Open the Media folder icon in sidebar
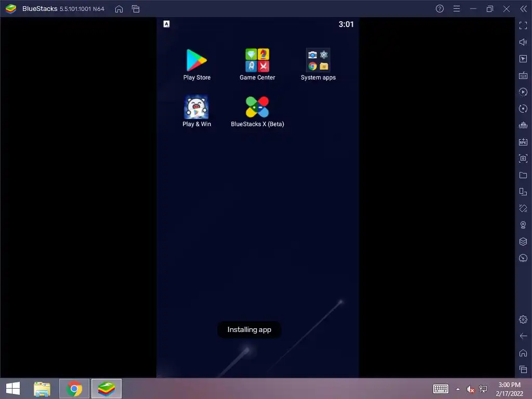The height and width of the screenshot is (399, 532). [523, 175]
